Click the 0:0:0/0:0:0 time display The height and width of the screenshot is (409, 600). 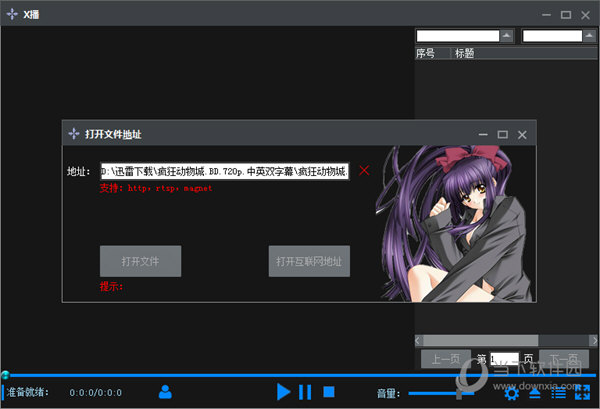pos(96,393)
